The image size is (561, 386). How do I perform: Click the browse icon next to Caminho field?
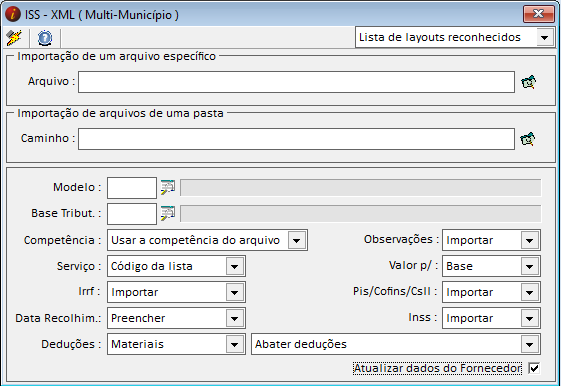528,139
